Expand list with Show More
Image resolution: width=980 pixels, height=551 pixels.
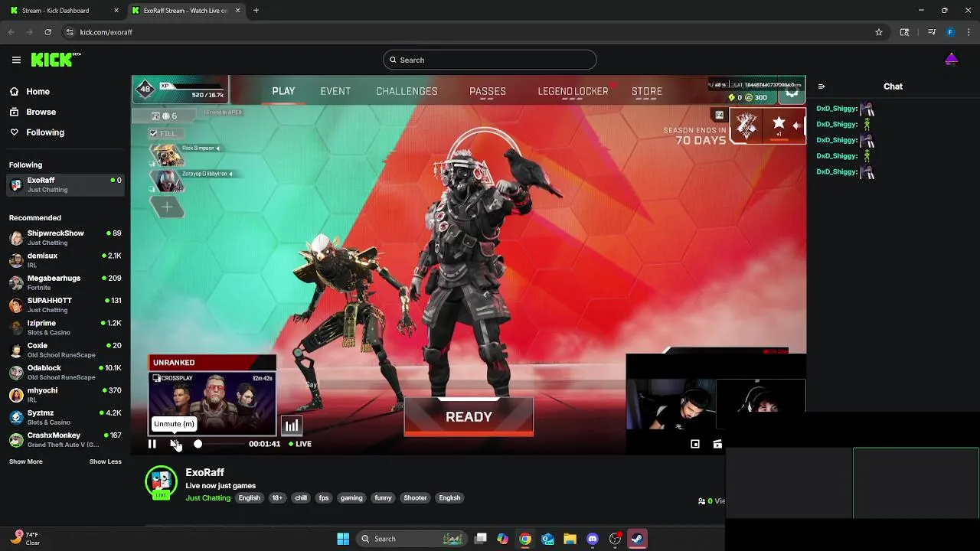[x=26, y=461]
